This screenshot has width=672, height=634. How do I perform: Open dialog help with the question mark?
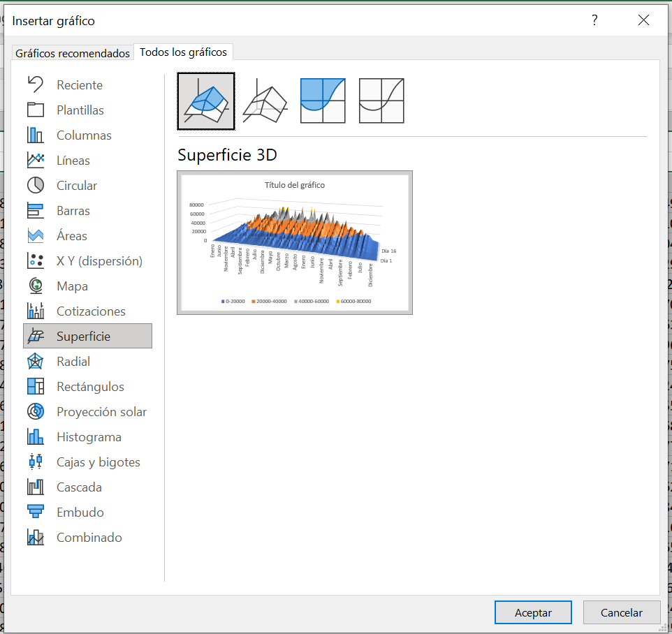pos(594,20)
